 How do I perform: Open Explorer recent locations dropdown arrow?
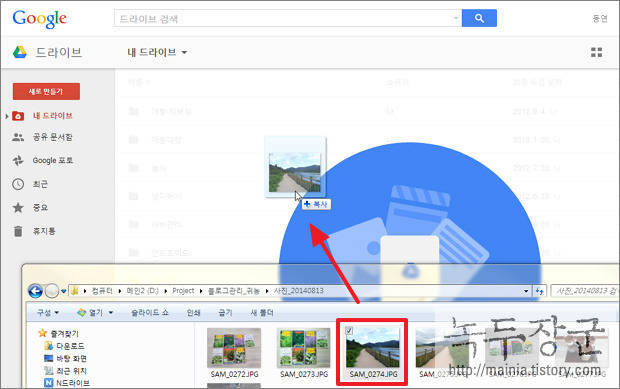tap(63, 291)
